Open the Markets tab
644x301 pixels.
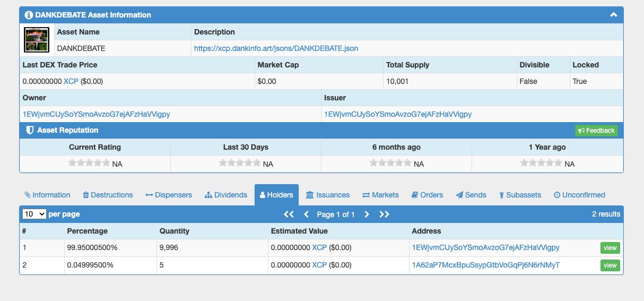380,195
